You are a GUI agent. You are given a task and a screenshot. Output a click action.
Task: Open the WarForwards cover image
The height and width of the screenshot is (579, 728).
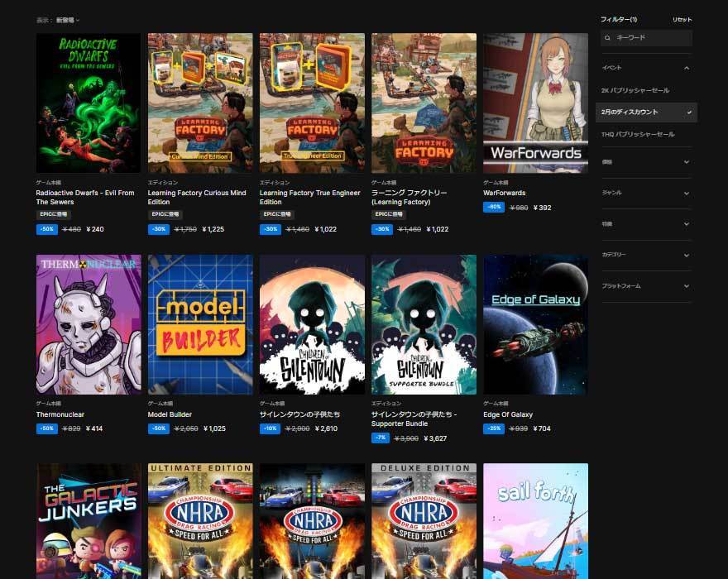tap(535, 103)
